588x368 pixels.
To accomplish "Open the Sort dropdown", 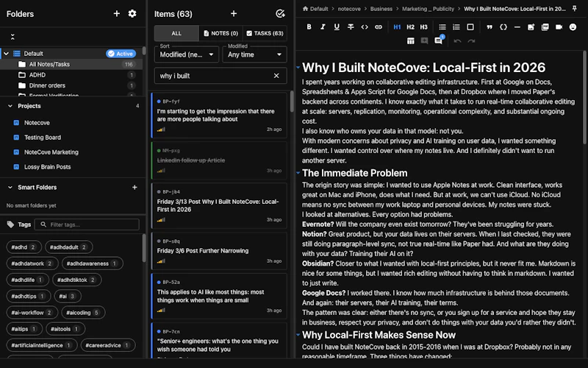I will (x=187, y=54).
